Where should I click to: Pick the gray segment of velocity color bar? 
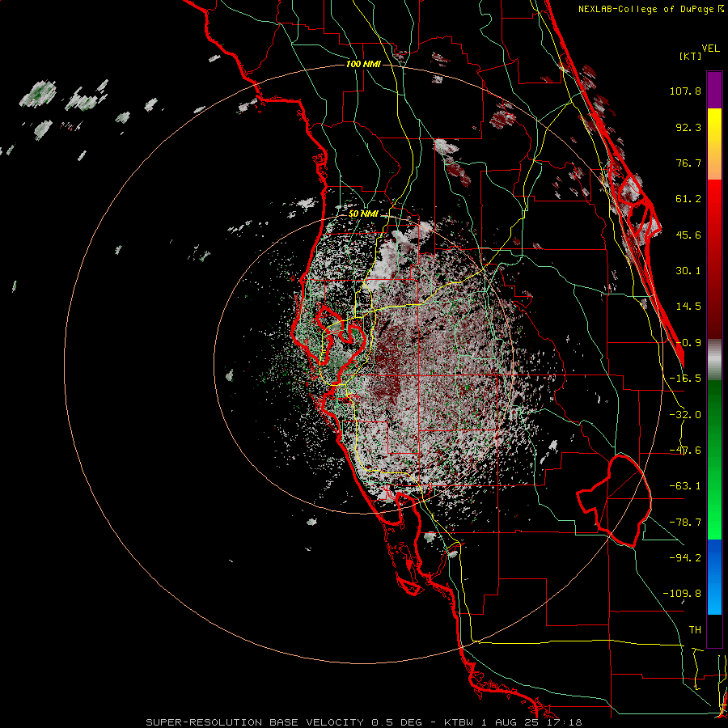(714, 359)
